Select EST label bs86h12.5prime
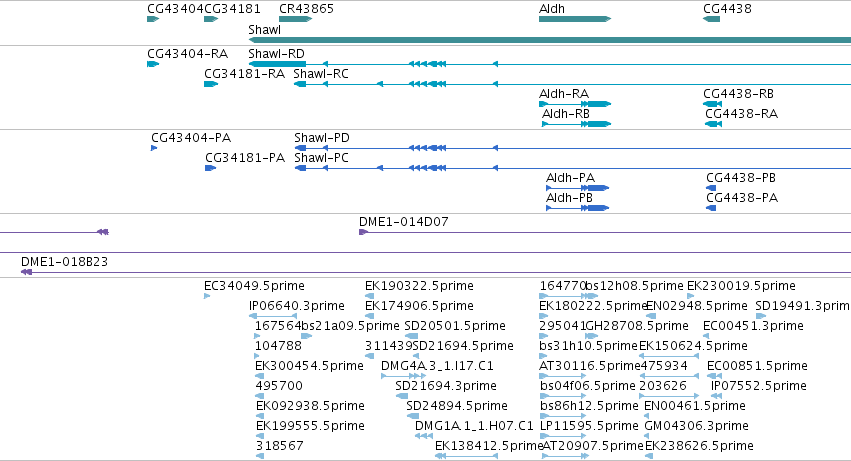The height and width of the screenshot is (461, 851). (x=589, y=407)
